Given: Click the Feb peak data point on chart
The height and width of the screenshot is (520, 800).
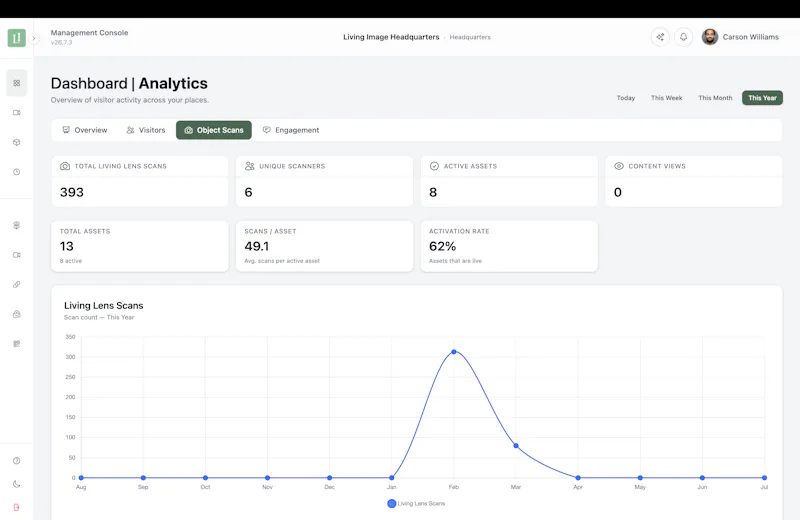Looking at the screenshot, I should coord(454,352).
